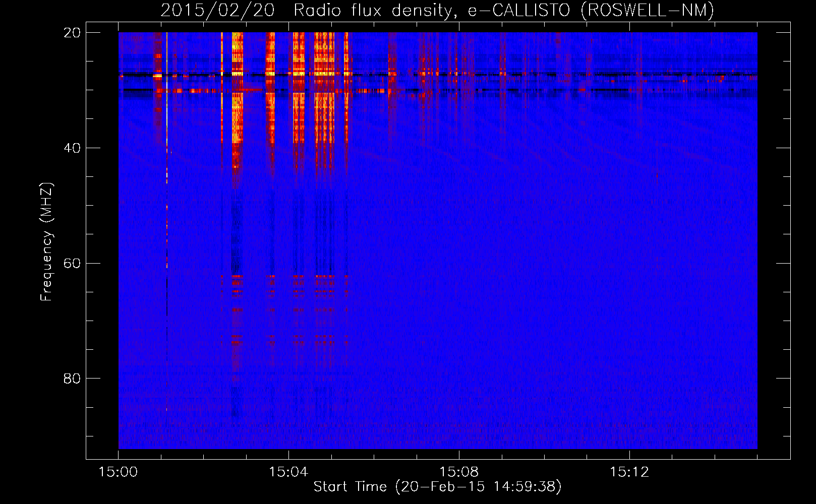Click the 40 frequency tick label

pyautogui.click(x=72, y=148)
